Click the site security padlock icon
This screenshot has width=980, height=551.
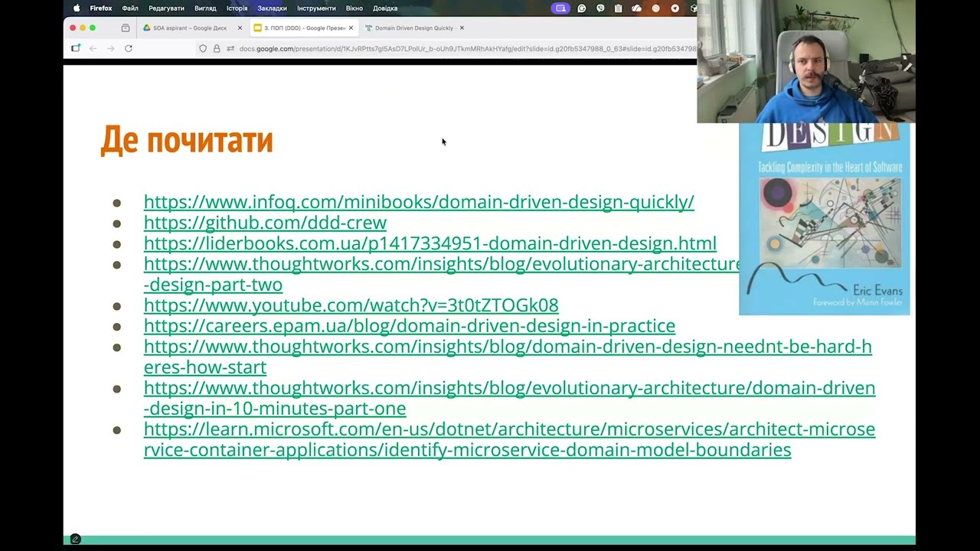pos(217,48)
